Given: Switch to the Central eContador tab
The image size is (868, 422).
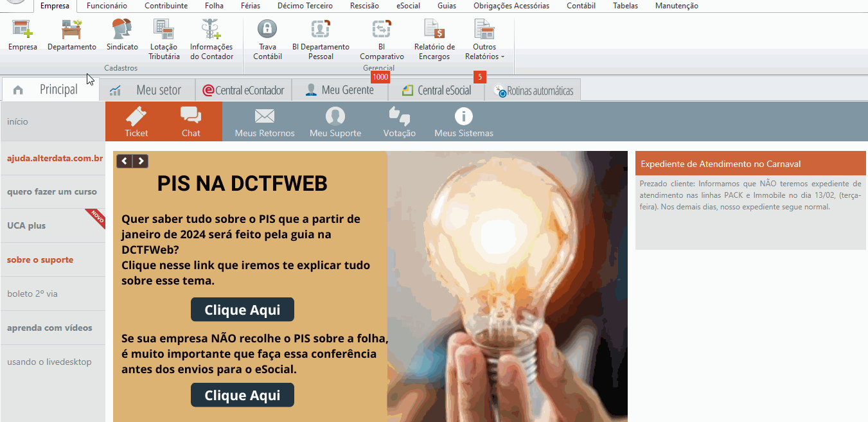Looking at the screenshot, I should coord(243,90).
